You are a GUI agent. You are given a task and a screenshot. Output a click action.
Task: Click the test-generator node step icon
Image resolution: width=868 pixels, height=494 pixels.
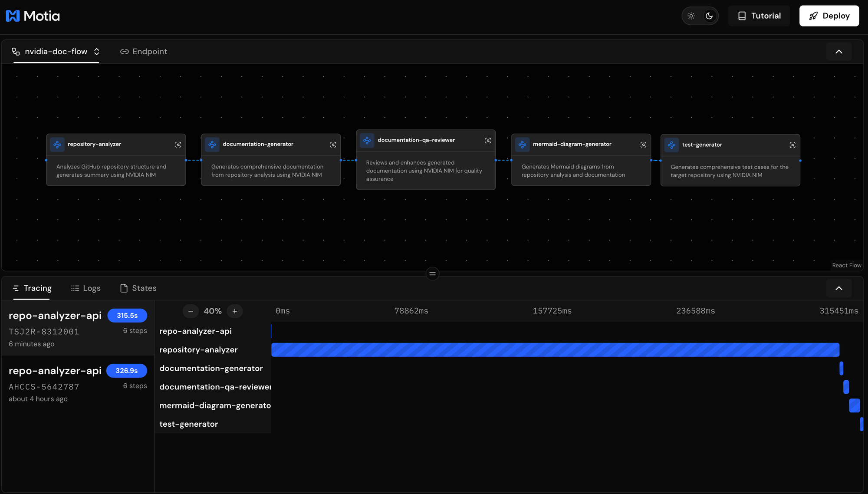point(671,145)
